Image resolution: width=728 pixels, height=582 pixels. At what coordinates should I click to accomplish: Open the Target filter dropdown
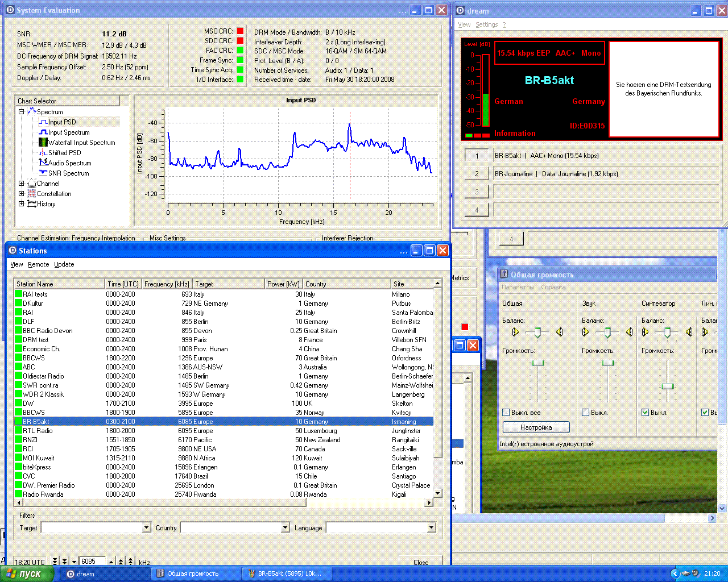tap(146, 528)
